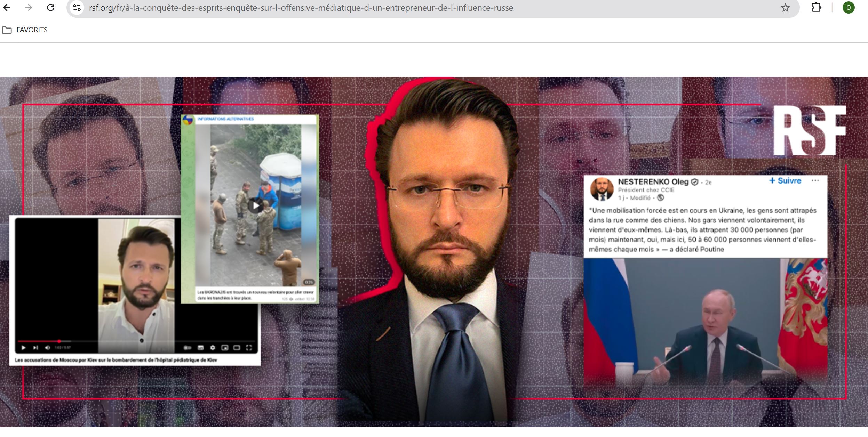Skip to next video in the player
The height and width of the screenshot is (437, 868).
(x=35, y=348)
